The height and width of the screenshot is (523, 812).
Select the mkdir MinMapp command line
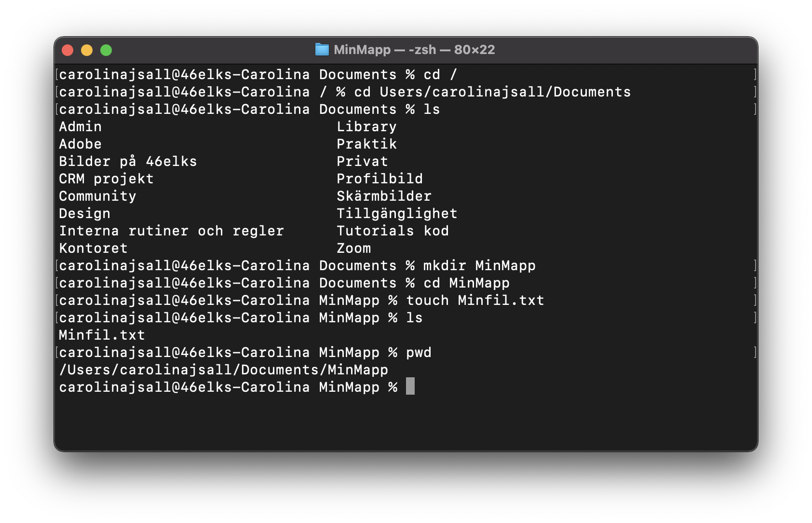click(479, 265)
